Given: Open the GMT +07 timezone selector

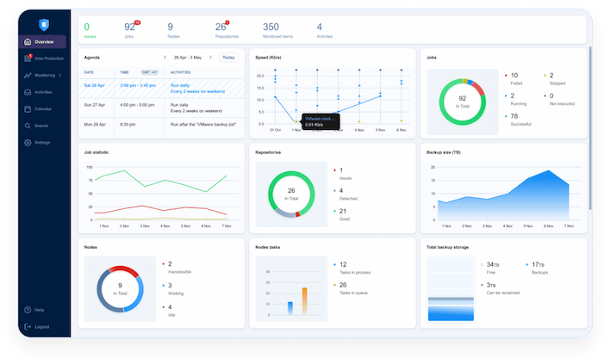Looking at the screenshot, I should (x=149, y=73).
